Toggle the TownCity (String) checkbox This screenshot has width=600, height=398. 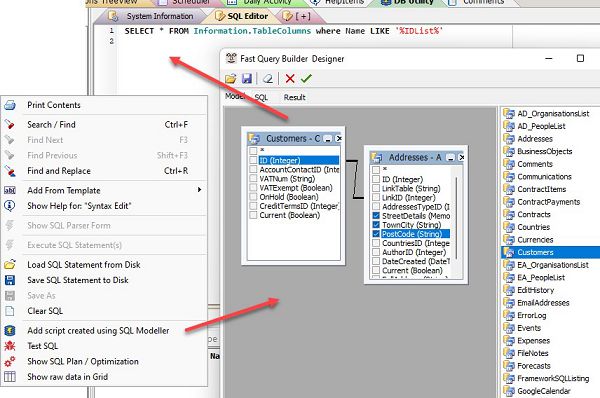coord(376,225)
